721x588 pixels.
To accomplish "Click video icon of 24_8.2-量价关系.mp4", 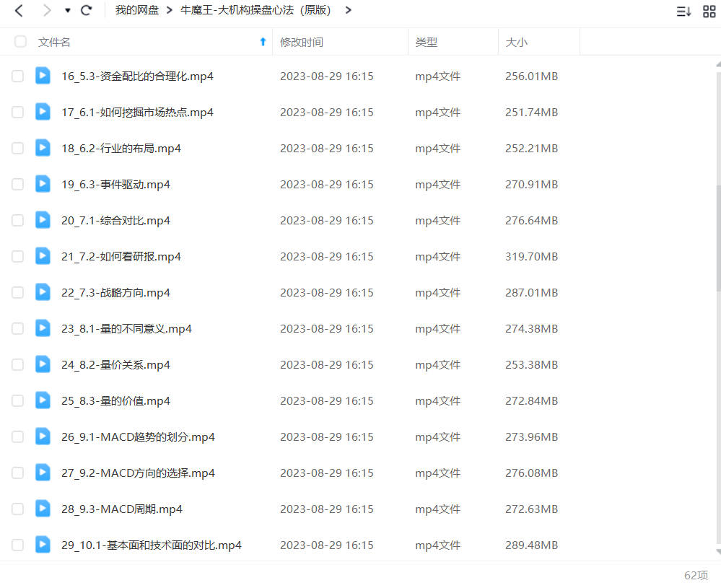I will (x=43, y=364).
